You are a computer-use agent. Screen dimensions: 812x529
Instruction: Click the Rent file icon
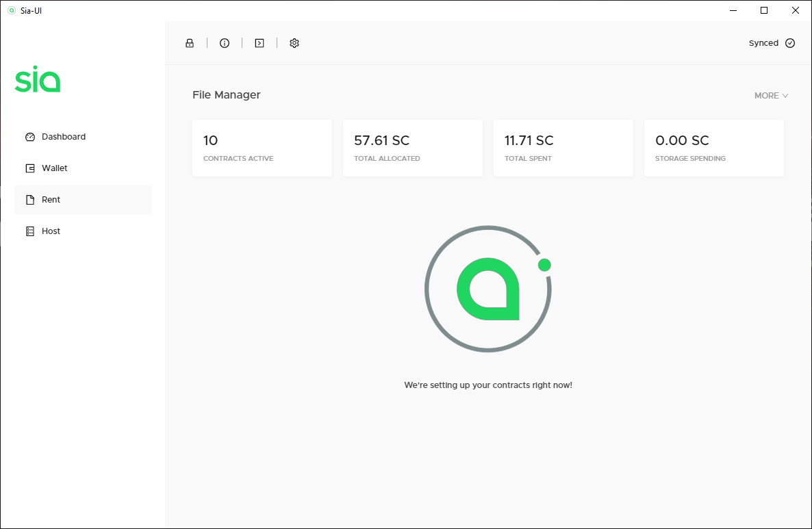[x=30, y=200]
